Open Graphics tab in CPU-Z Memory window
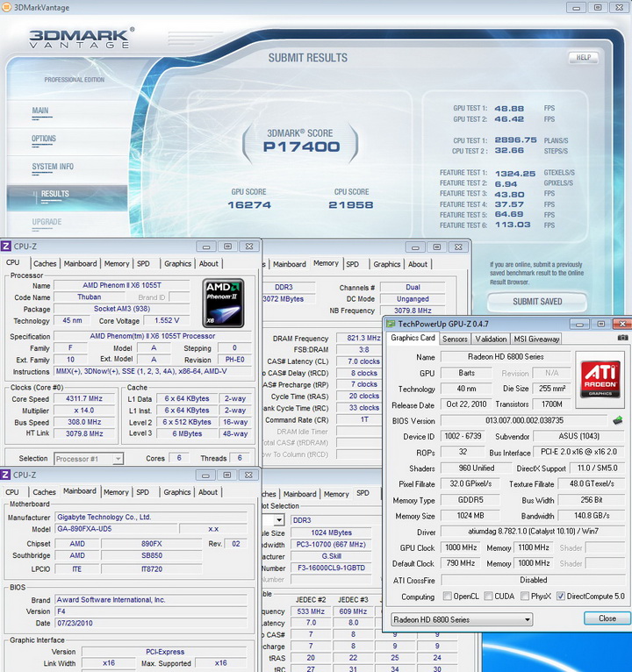This screenshot has height=672, width=632. pyautogui.click(x=387, y=264)
